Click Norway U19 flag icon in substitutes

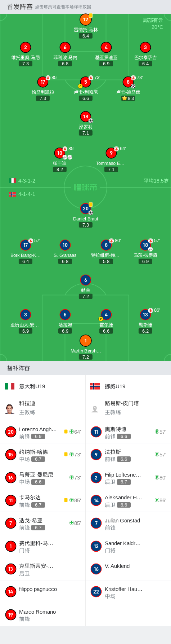95,386
